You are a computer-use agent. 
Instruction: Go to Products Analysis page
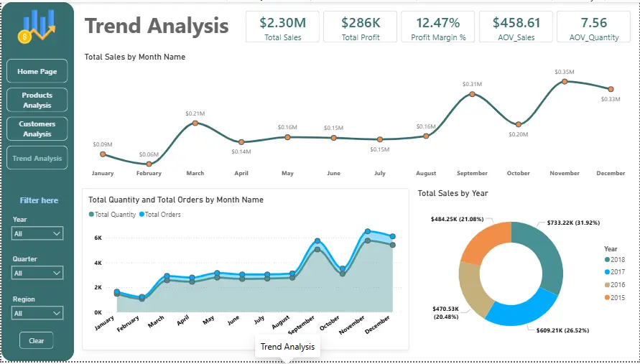click(x=37, y=100)
